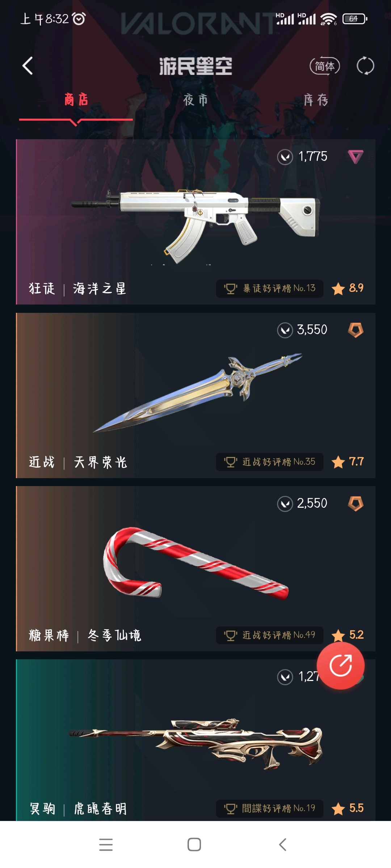Open the 間諜好评榜 No.19 ranking badge
The height and width of the screenshot is (868, 391).
tap(270, 808)
